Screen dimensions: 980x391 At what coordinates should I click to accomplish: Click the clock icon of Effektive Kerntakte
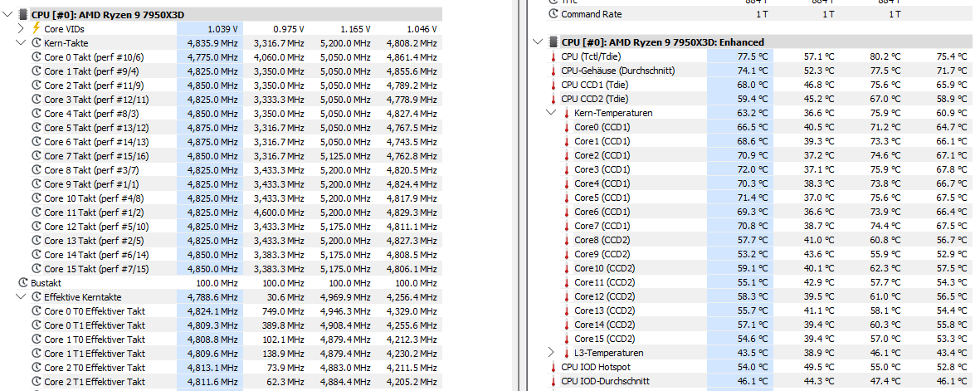point(37,296)
